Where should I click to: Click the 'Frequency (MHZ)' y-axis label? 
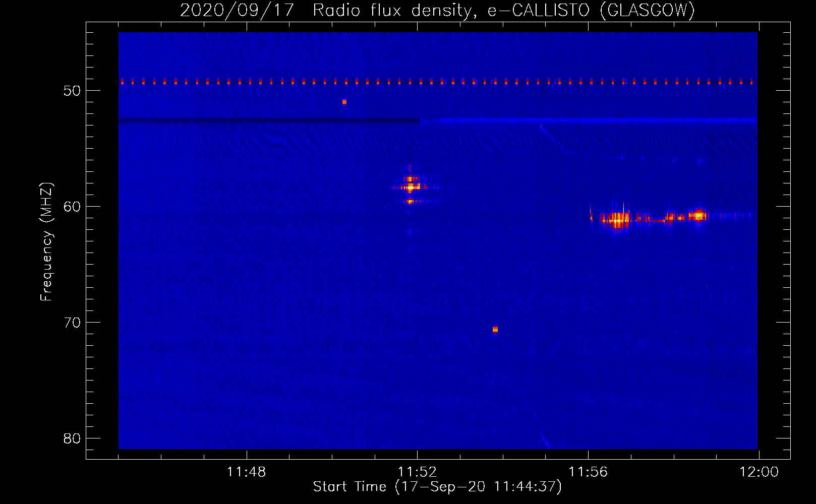[46, 242]
